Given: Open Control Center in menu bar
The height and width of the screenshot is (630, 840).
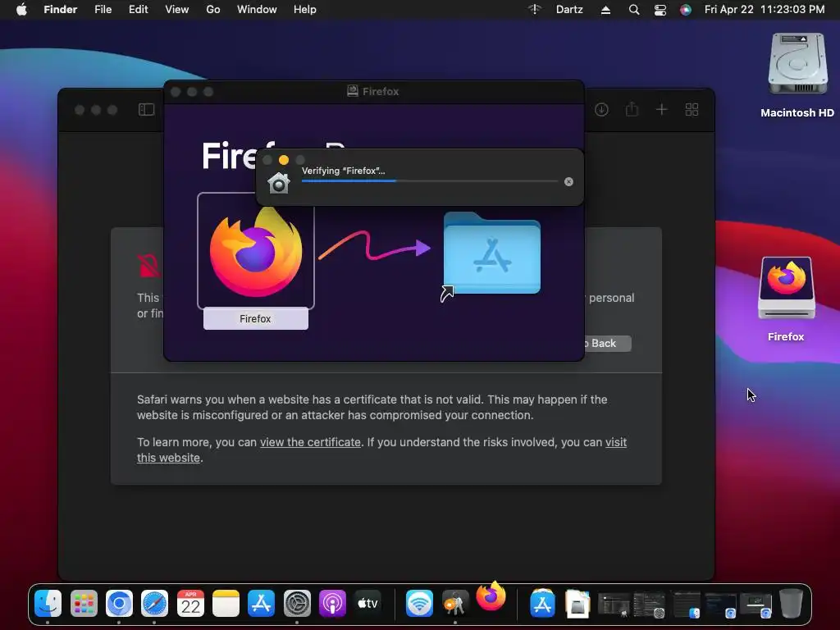Looking at the screenshot, I should point(660,10).
